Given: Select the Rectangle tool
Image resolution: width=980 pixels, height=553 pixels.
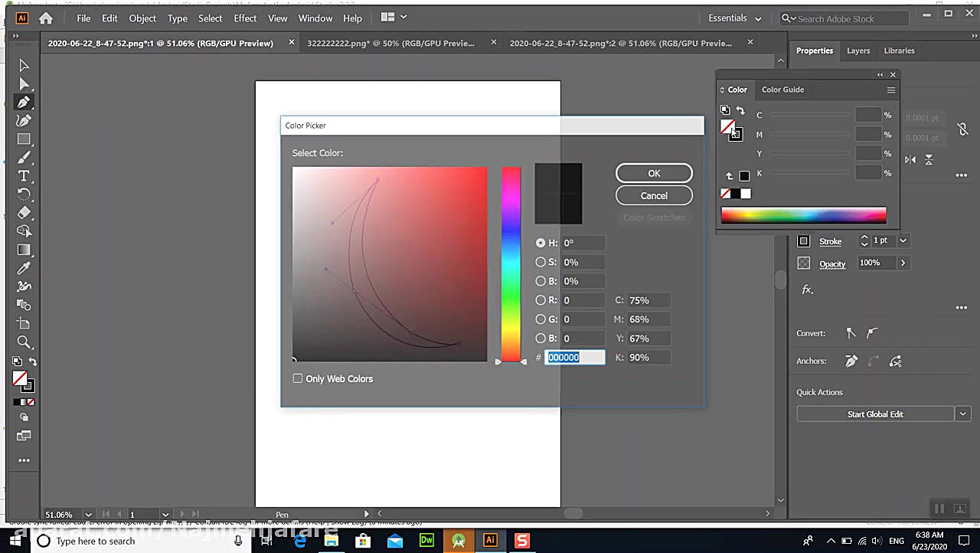Looking at the screenshot, I should 24,139.
